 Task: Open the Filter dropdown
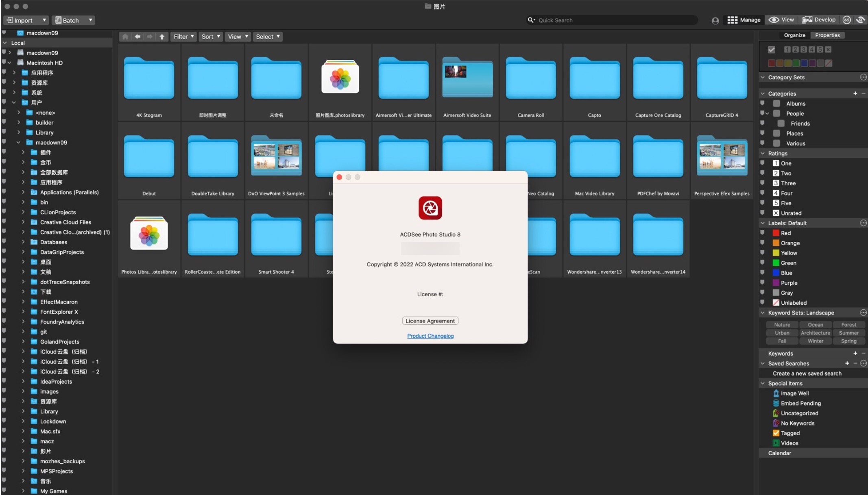[183, 37]
